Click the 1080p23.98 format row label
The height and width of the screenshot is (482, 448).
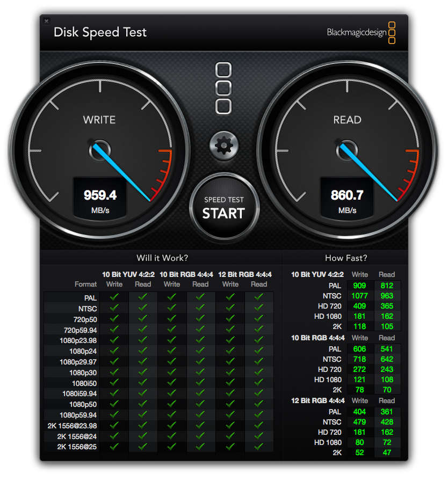coord(78,341)
